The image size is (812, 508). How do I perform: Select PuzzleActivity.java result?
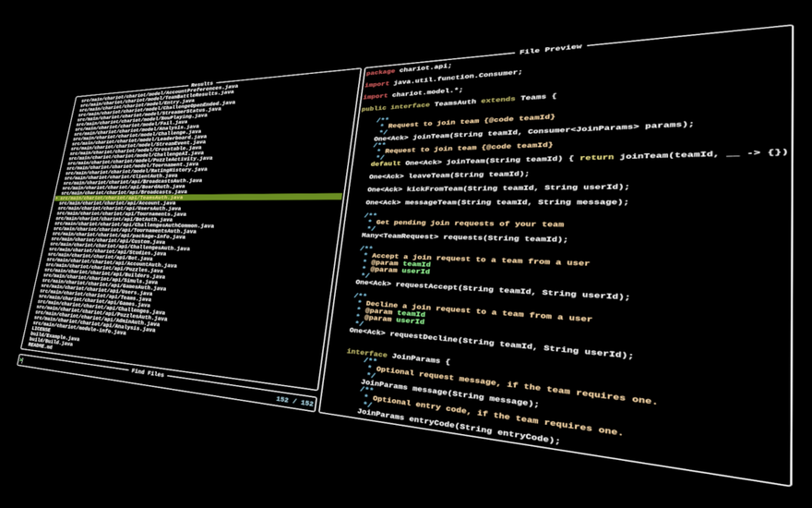click(141, 161)
